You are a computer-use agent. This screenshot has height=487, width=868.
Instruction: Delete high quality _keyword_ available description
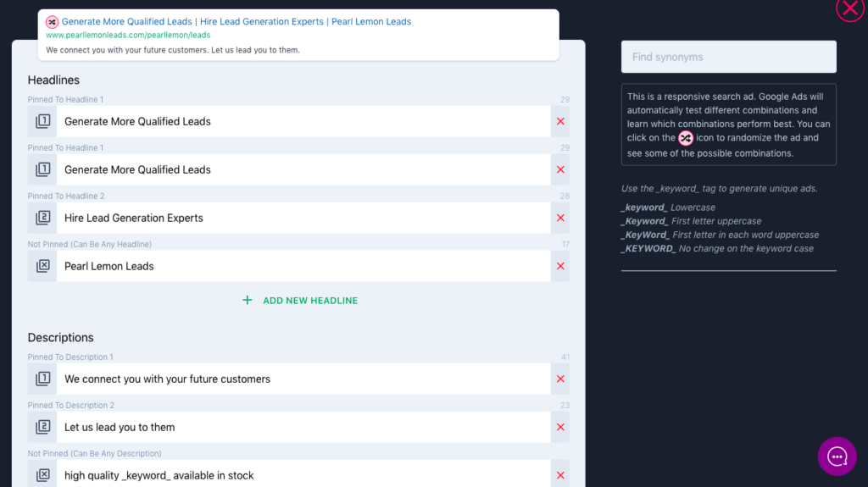pyautogui.click(x=560, y=475)
